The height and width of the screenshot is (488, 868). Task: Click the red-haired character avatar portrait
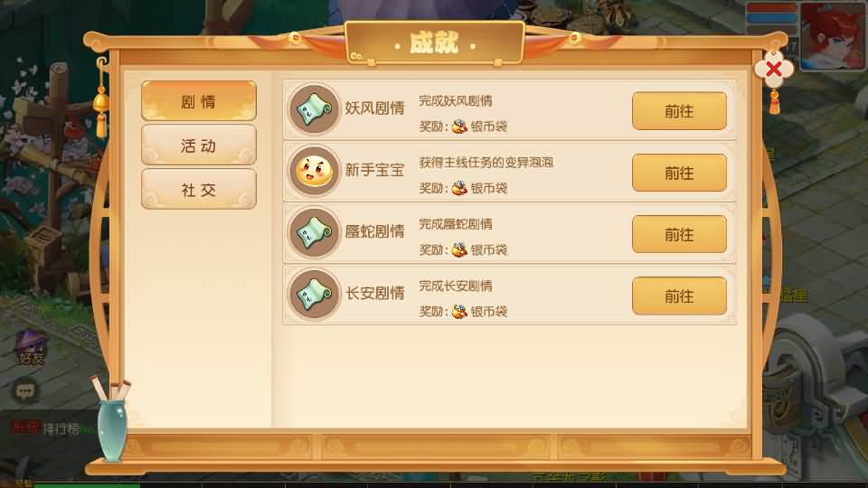click(x=832, y=36)
